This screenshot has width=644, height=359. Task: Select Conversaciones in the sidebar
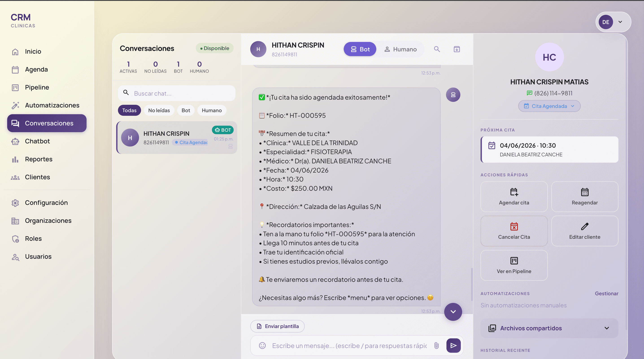tap(47, 123)
